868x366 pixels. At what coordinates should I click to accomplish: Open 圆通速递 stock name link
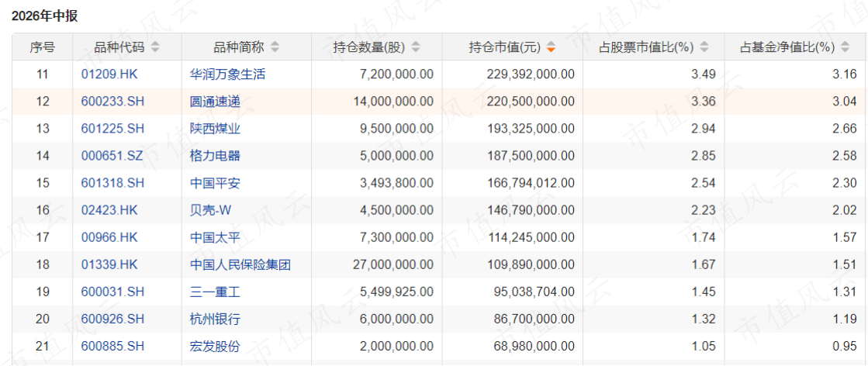[x=215, y=102]
